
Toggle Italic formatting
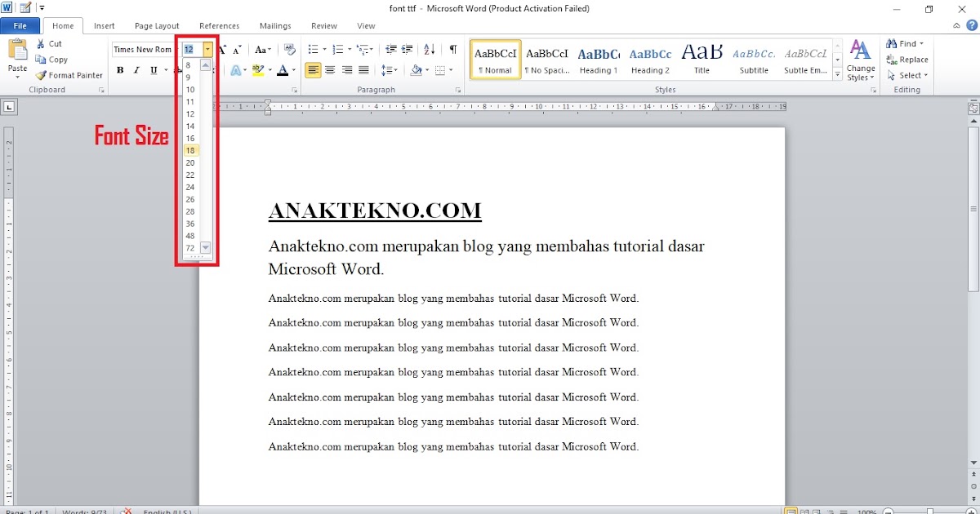click(x=137, y=70)
